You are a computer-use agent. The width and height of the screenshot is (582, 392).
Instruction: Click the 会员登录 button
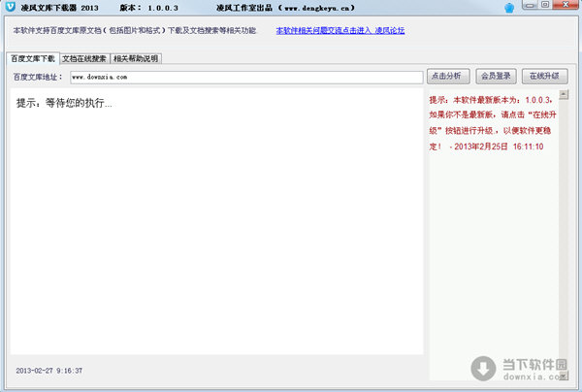496,76
